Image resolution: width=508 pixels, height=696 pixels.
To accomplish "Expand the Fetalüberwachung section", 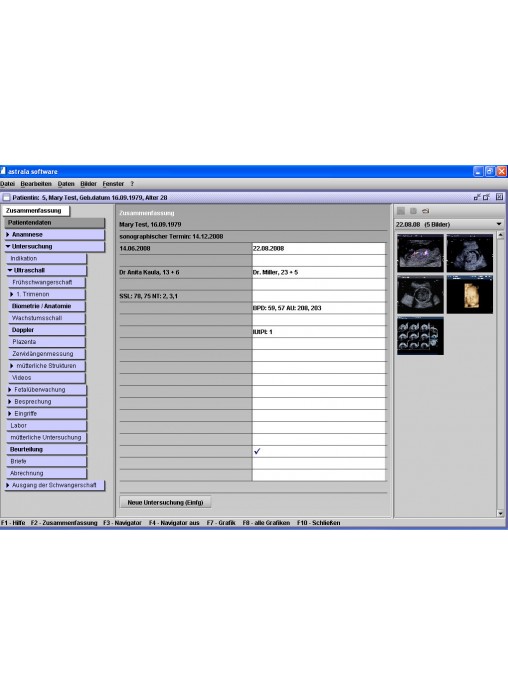I will [x=10, y=389].
